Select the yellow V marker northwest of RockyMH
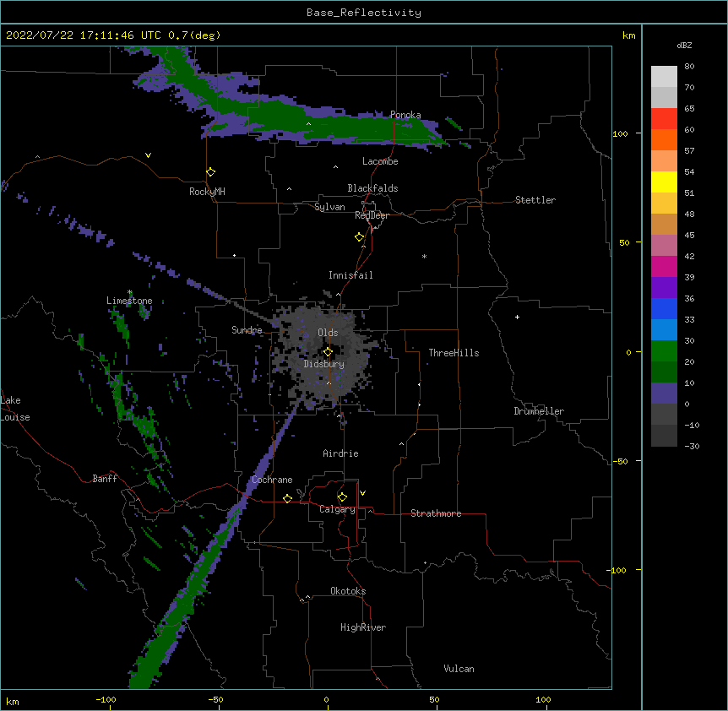This screenshot has height=711, width=728. pos(148,155)
